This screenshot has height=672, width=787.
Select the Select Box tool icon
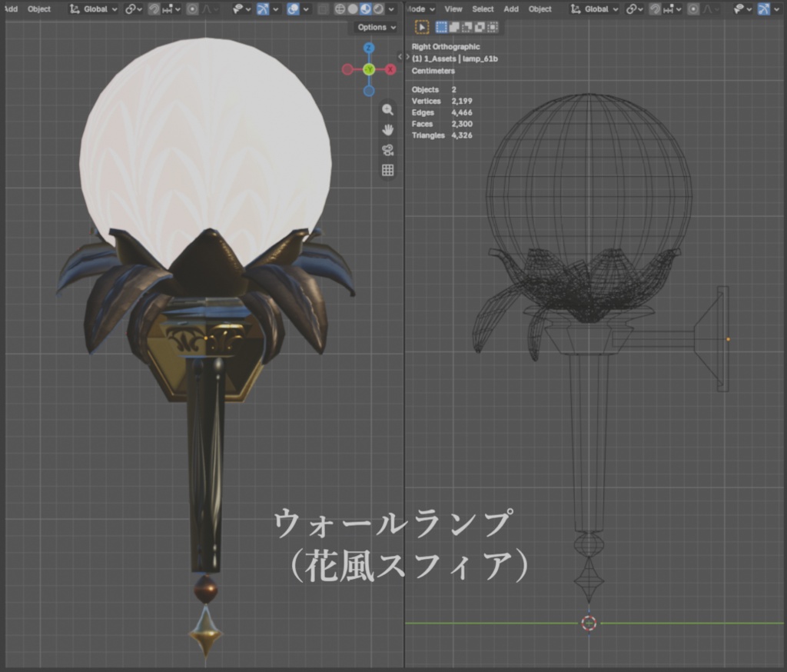[x=422, y=27]
